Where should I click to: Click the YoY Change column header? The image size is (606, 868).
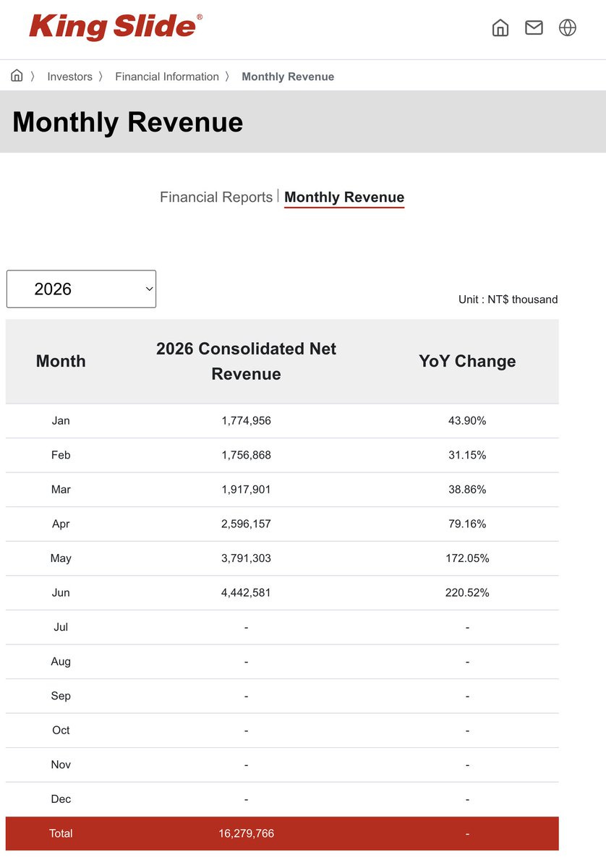click(467, 362)
